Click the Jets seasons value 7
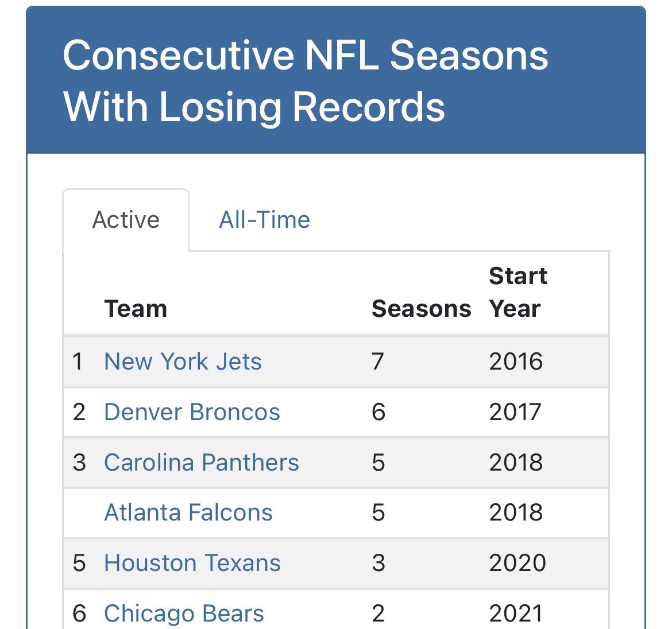Screen dimensions: 672x629 pos(377,362)
